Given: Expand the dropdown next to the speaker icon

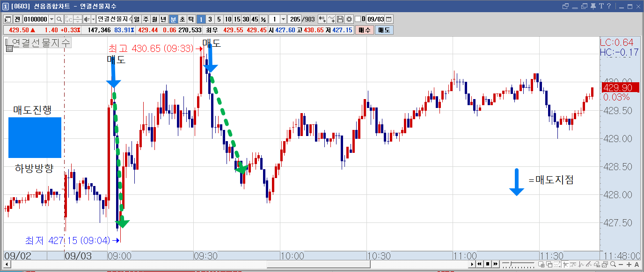Looking at the screenshot, I should point(93,19).
